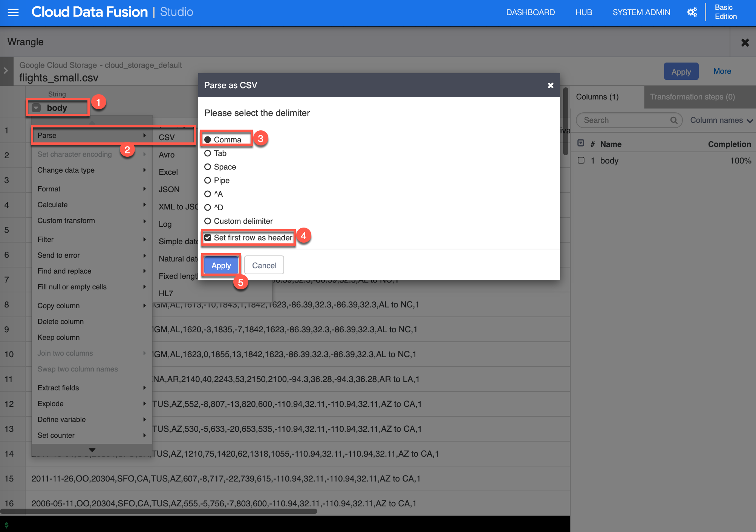Select the Tab delimiter option
Screen dimensions: 756x532
tap(208, 153)
